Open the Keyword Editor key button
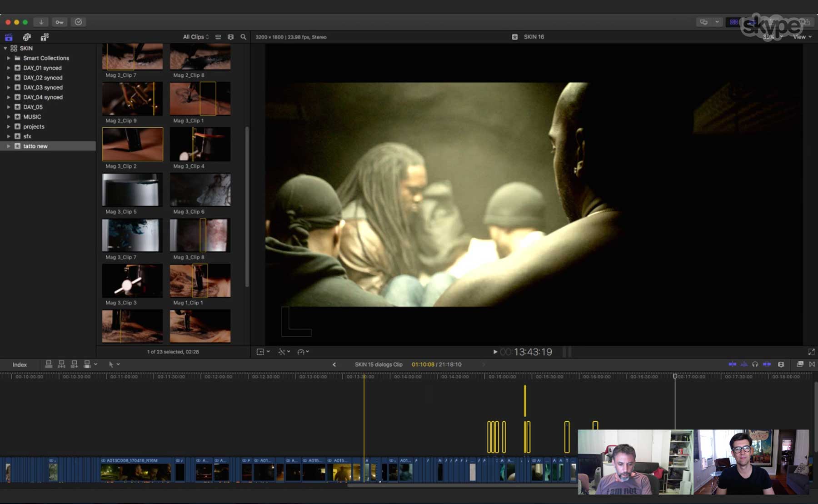The width and height of the screenshot is (818, 504). 60,22
